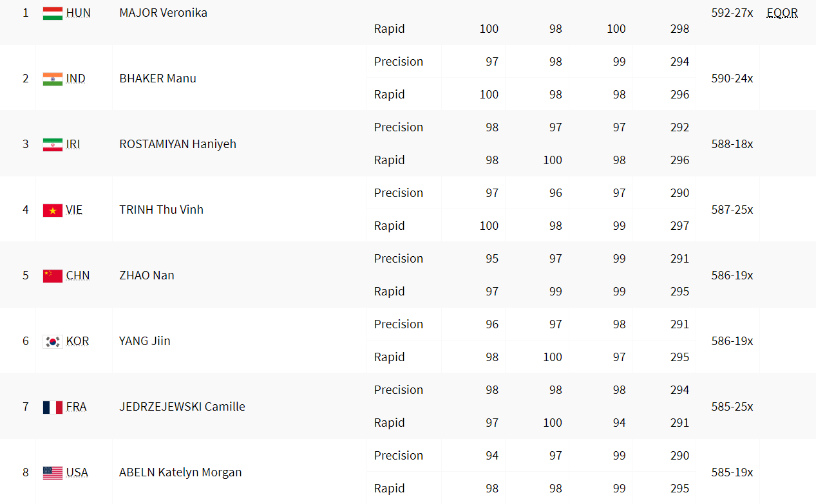Click the Vietnam flag icon

click(53, 210)
